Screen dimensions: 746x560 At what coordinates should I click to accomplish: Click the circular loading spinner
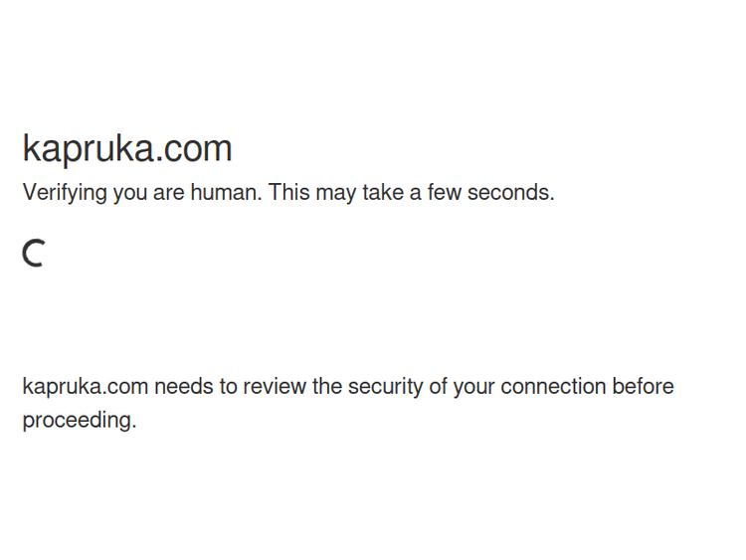[x=34, y=254]
